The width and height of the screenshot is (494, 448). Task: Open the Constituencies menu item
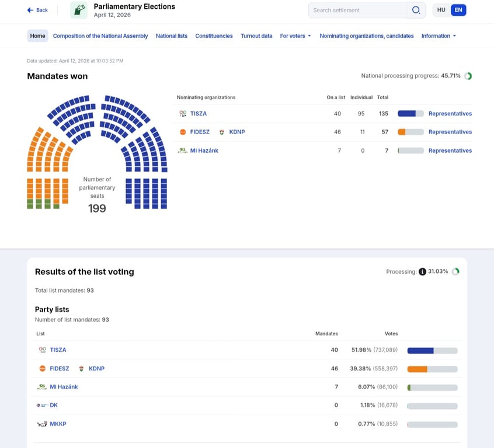coord(214,36)
